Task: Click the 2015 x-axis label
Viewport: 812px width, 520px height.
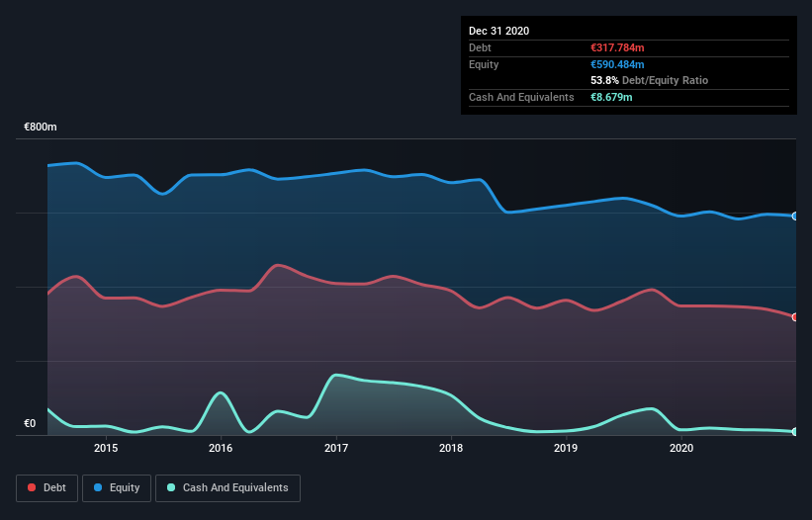Action: 106,448
